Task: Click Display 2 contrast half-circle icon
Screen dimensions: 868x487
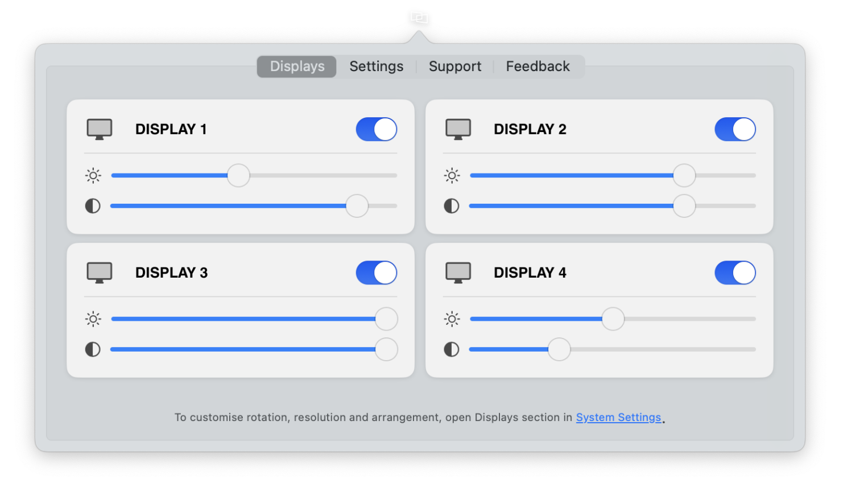Action: coord(452,206)
